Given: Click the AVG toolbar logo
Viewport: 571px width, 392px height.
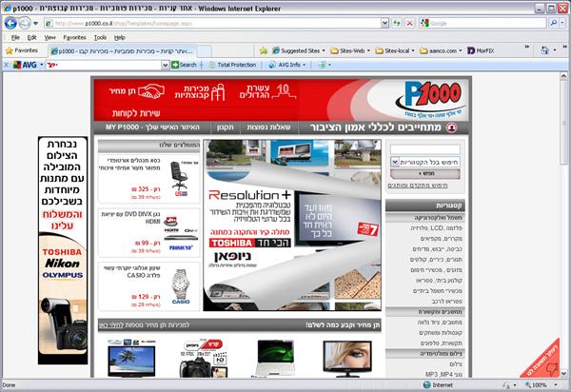Looking at the screenshot, I should point(25,65).
